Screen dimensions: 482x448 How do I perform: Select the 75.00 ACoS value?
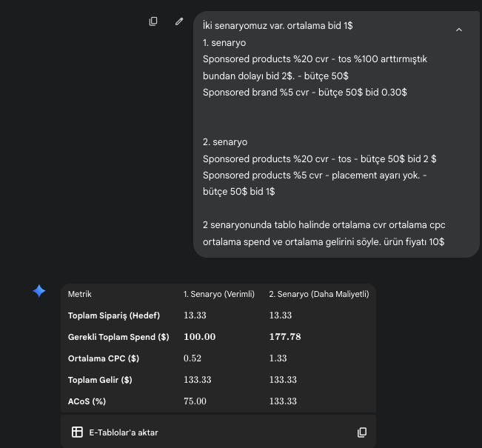(x=195, y=401)
